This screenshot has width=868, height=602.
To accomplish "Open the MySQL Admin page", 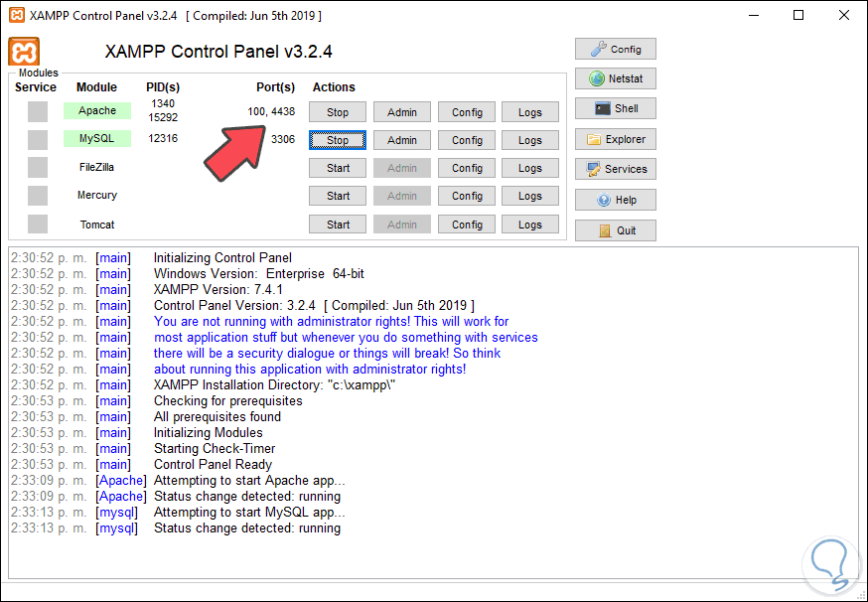I will coord(402,140).
